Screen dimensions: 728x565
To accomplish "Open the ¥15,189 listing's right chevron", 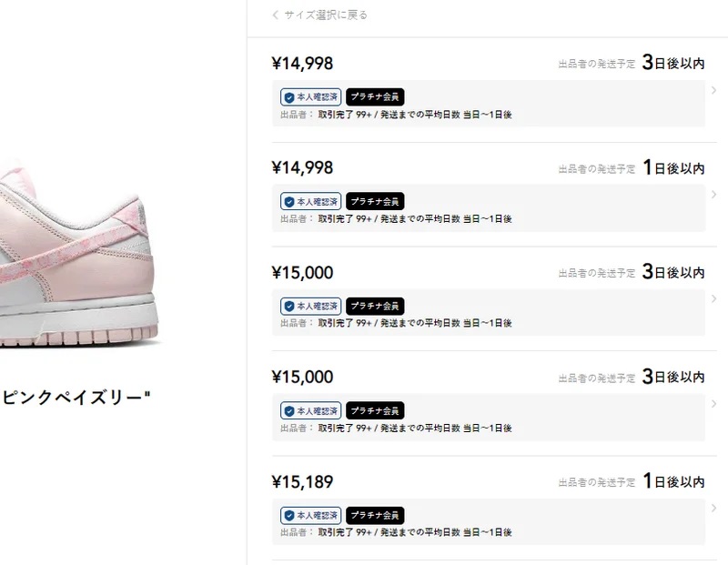I will (714, 509).
